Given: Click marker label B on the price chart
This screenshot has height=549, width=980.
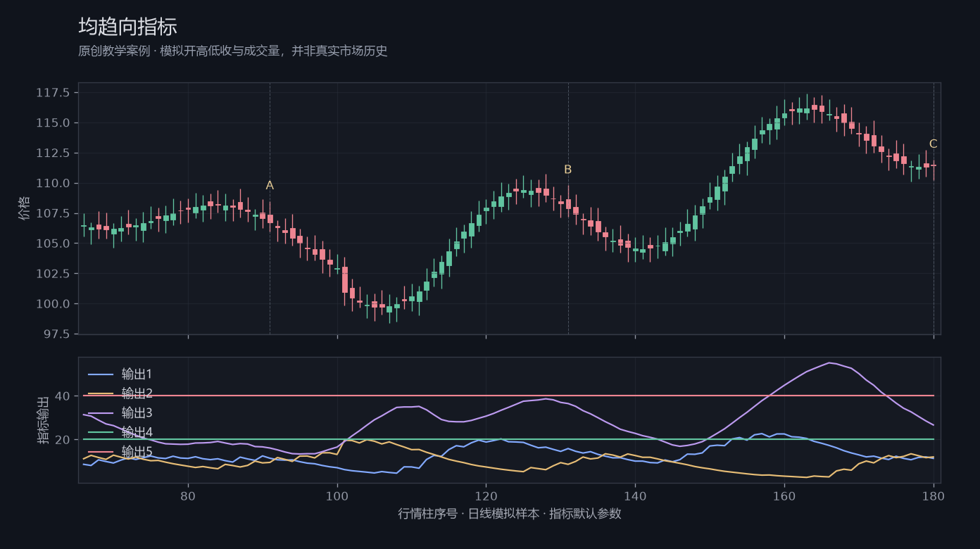Looking at the screenshot, I should coord(568,170).
